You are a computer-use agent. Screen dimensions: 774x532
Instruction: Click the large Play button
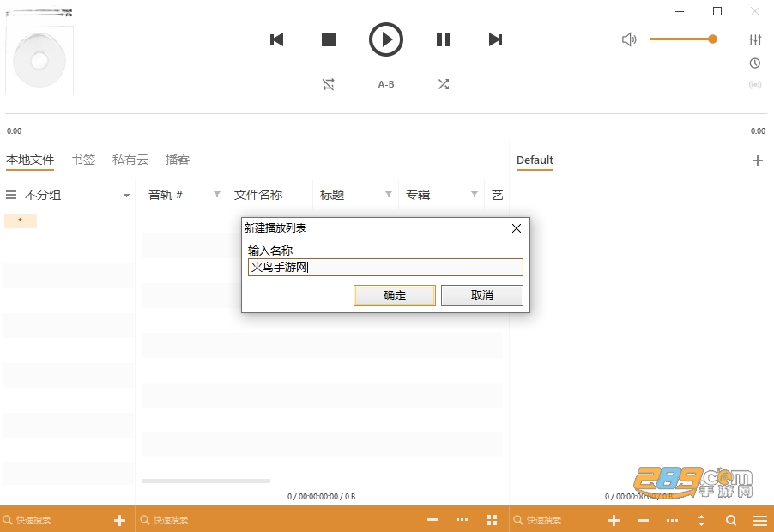coord(386,39)
